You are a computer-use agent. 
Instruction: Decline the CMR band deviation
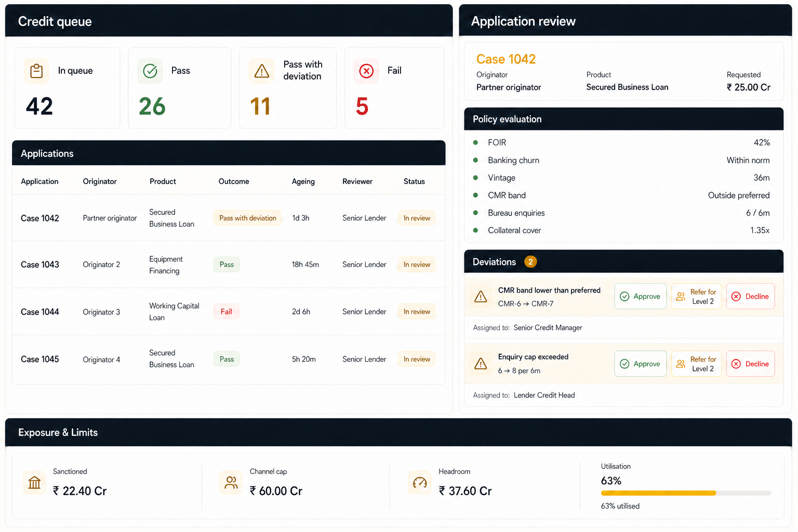pyautogui.click(x=750, y=296)
